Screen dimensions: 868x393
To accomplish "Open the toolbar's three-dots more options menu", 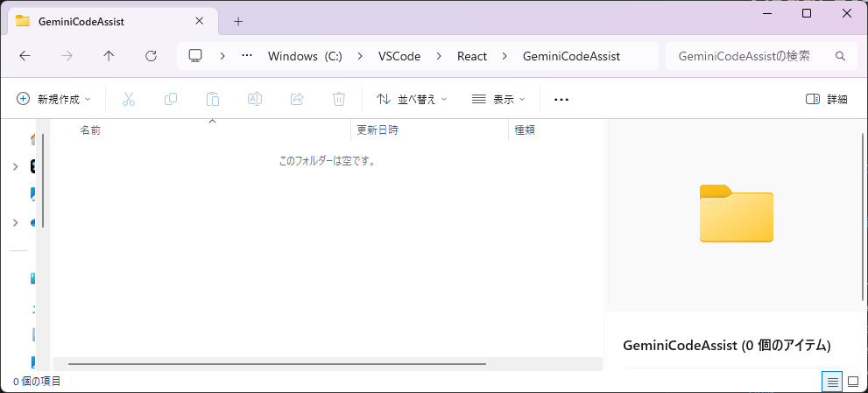I will click(x=561, y=100).
